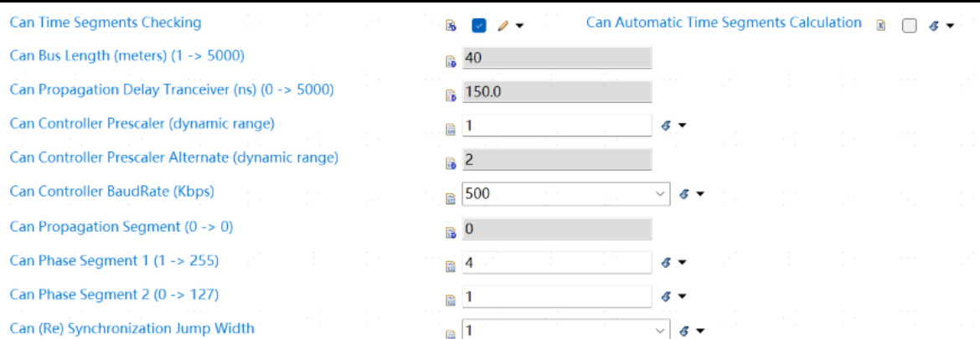Click the Prescaler Alternate parameter icon

point(451,163)
